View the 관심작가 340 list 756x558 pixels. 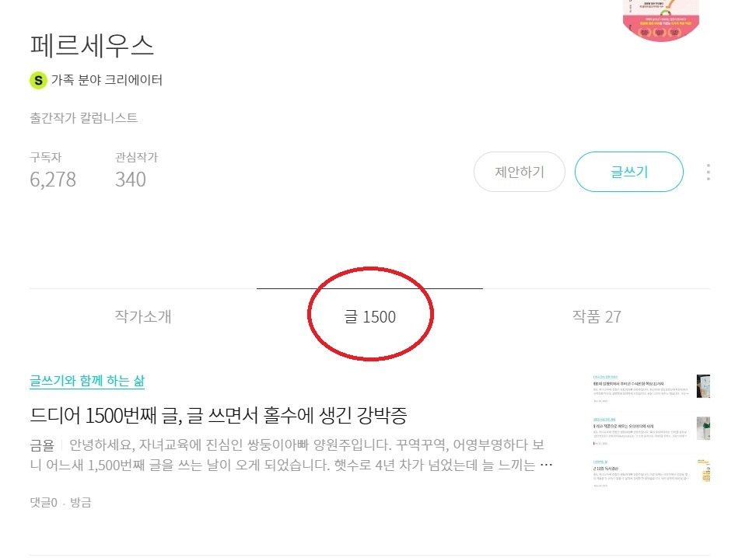coord(131,180)
